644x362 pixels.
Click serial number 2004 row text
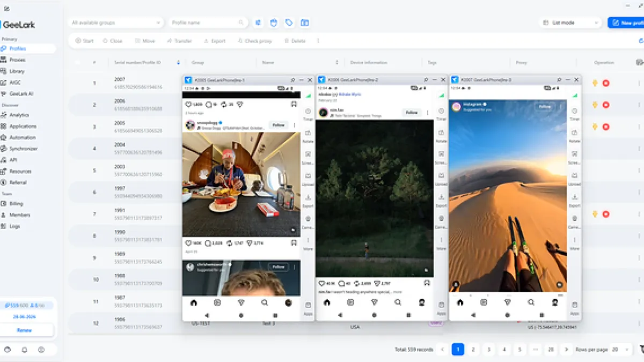119,145
